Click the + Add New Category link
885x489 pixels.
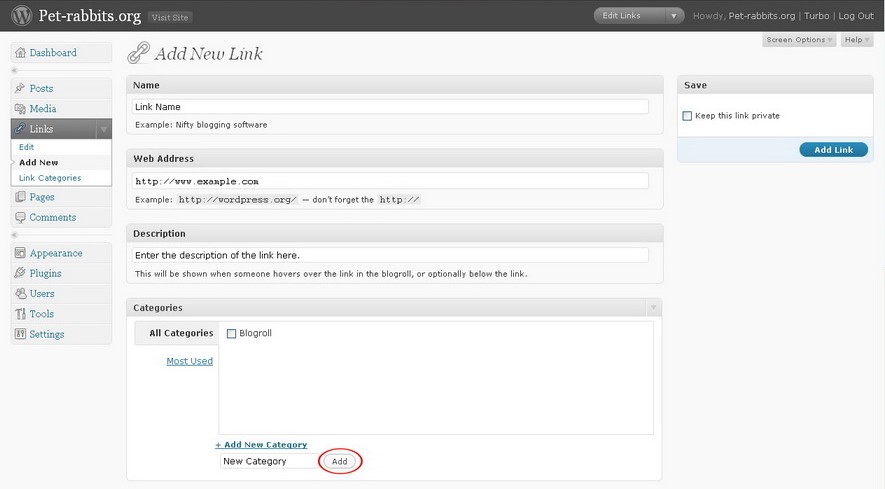tap(261, 445)
